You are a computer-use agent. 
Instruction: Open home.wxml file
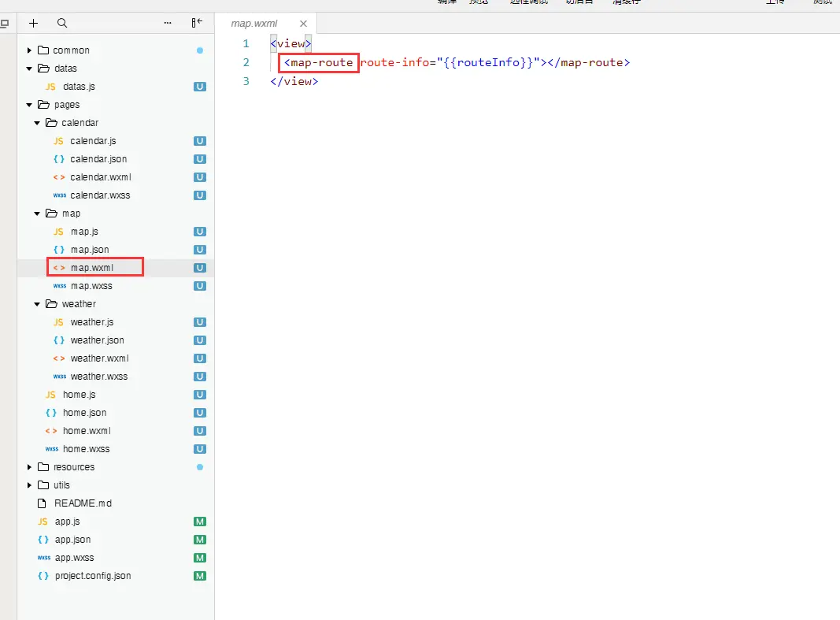(87, 431)
